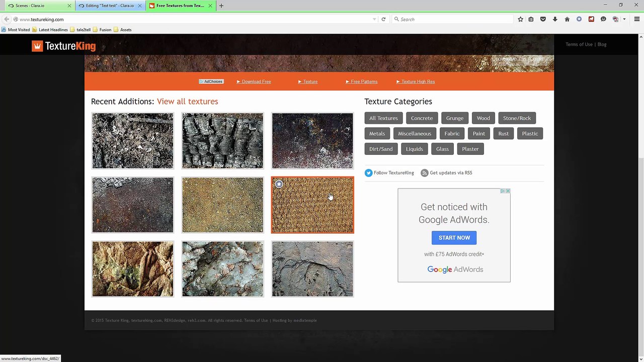
Task: Select the Wood texture category
Action: (x=483, y=118)
